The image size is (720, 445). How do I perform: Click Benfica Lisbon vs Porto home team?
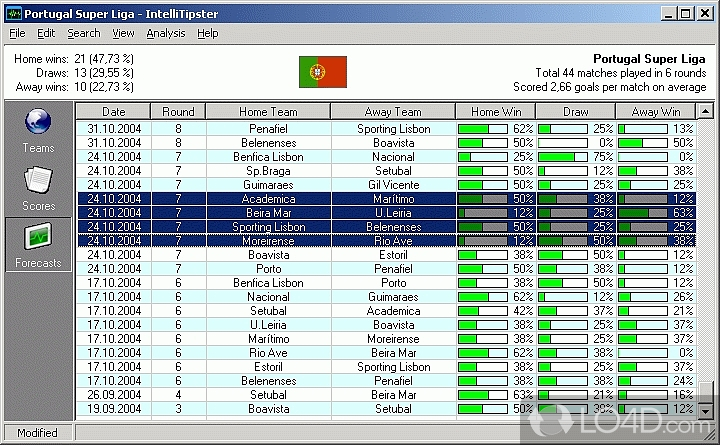(x=269, y=283)
